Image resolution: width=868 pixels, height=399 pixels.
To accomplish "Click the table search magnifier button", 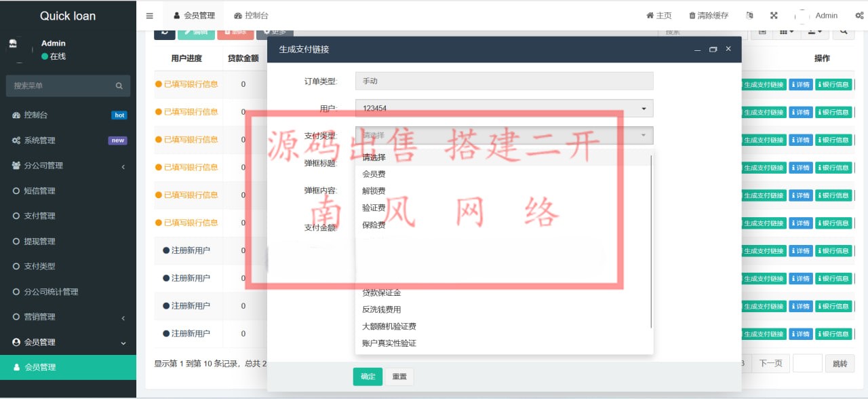I will (x=844, y=31).
